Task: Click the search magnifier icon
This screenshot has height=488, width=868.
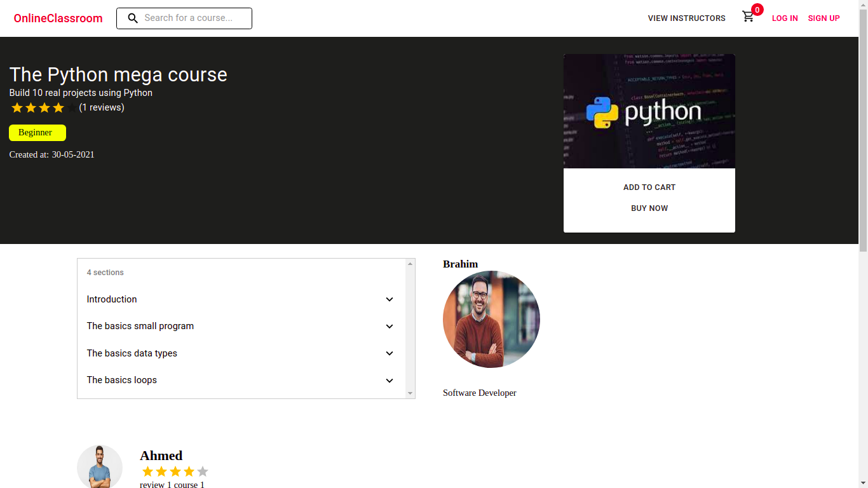Action: pos(133,18)
